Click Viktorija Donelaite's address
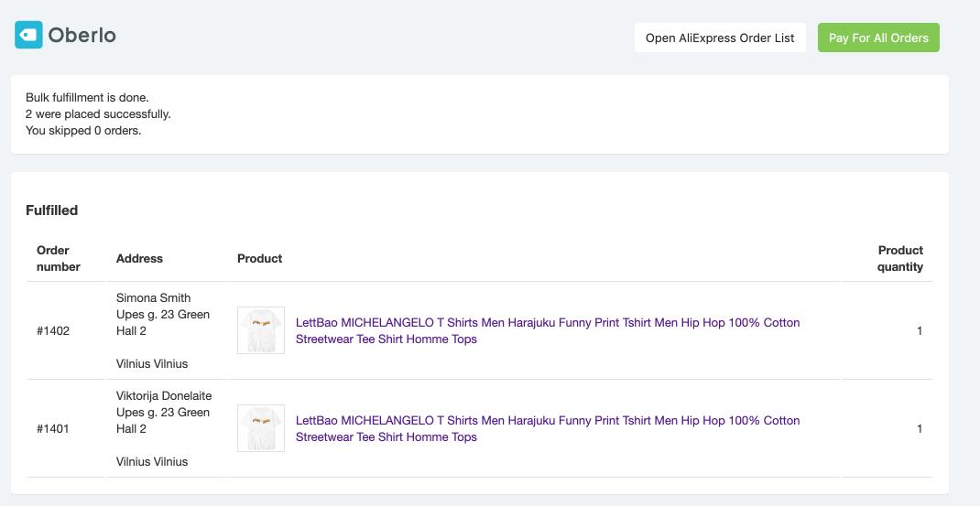Image resolution: width=980 pixels, height=506 pixels. point(164,428)
